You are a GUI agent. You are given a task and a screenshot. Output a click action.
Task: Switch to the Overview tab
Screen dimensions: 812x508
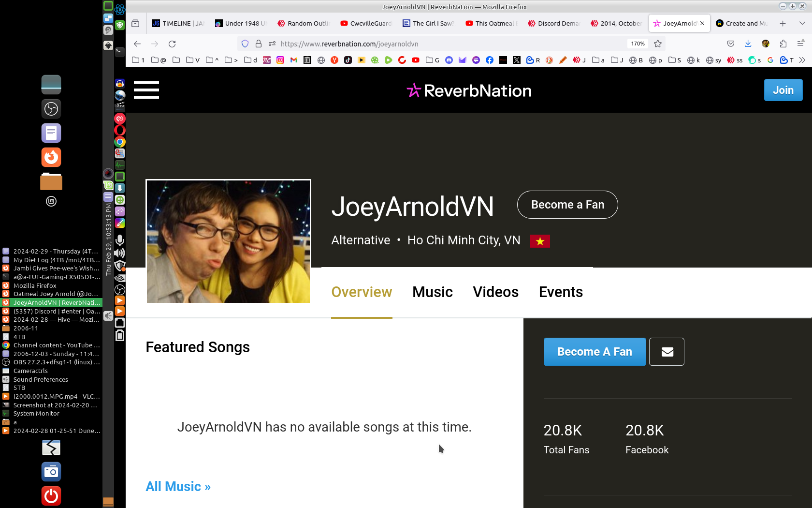[362, 292]
